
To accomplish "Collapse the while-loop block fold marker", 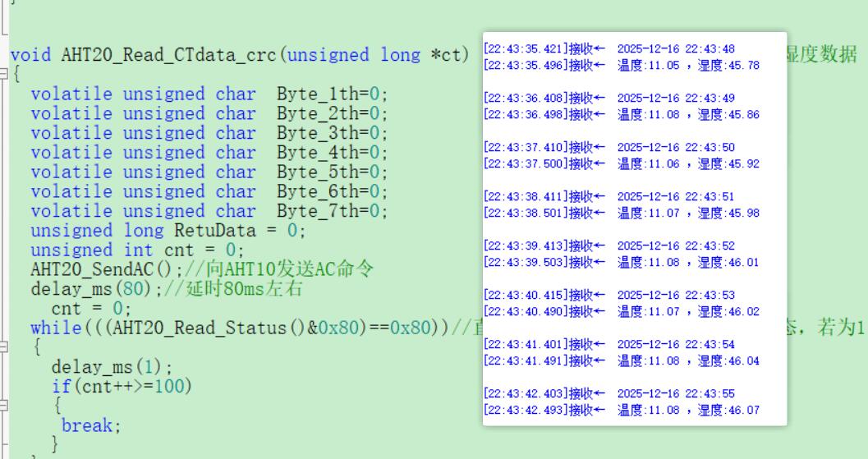I will 3,347.
